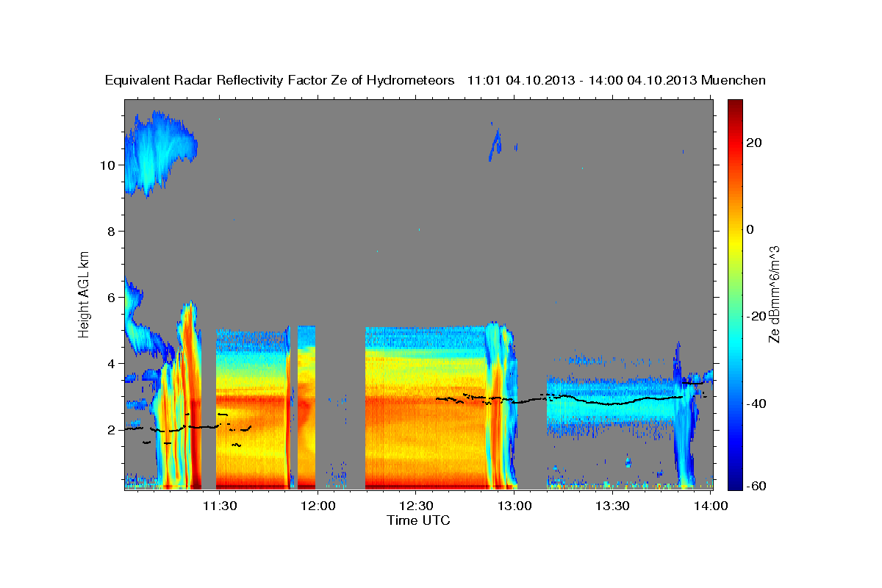Click the colorbar value 0
The width and height of the screenshot is (882, 588).
click(x=750, y=229)
